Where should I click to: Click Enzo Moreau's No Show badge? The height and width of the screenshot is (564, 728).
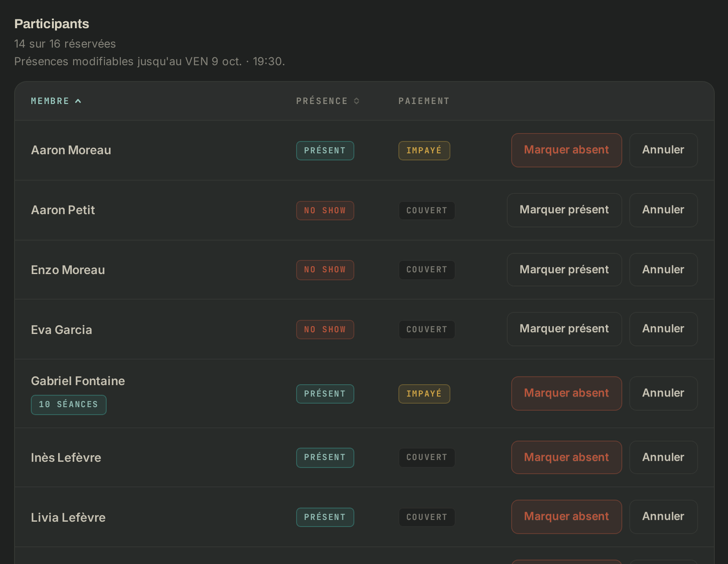[325, 270]
